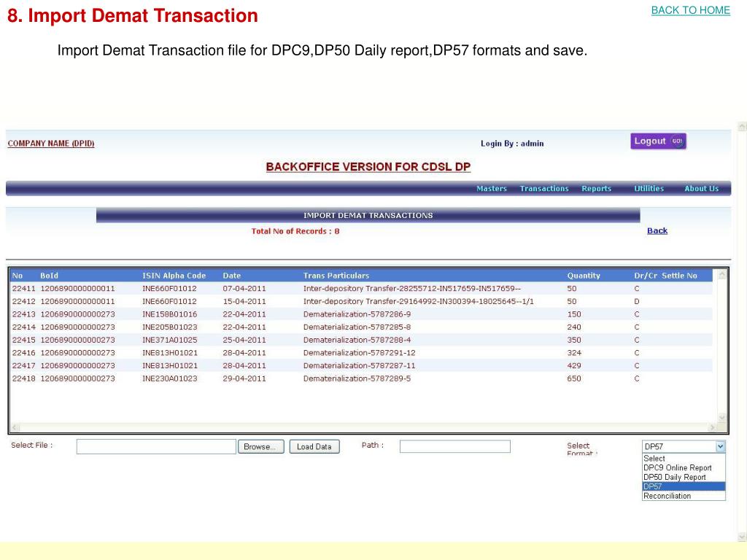
Task: Click the page scrollbar up arrow
Action: 742,126
